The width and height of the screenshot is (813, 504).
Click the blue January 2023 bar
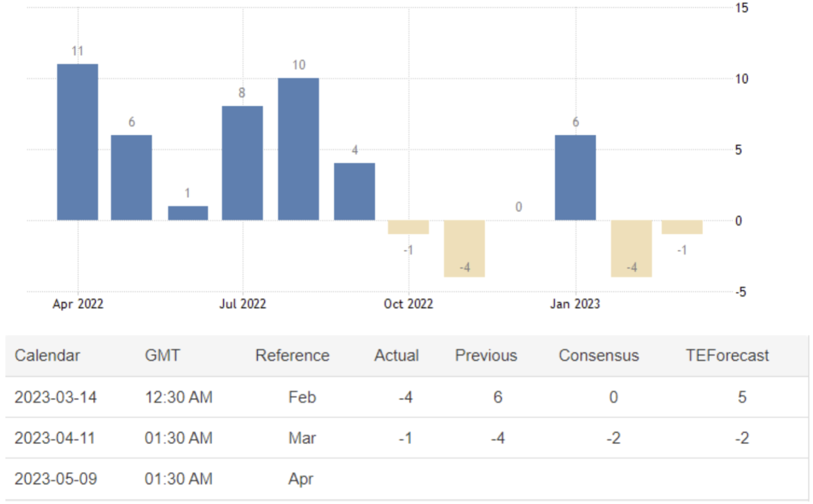coord(575,177)
